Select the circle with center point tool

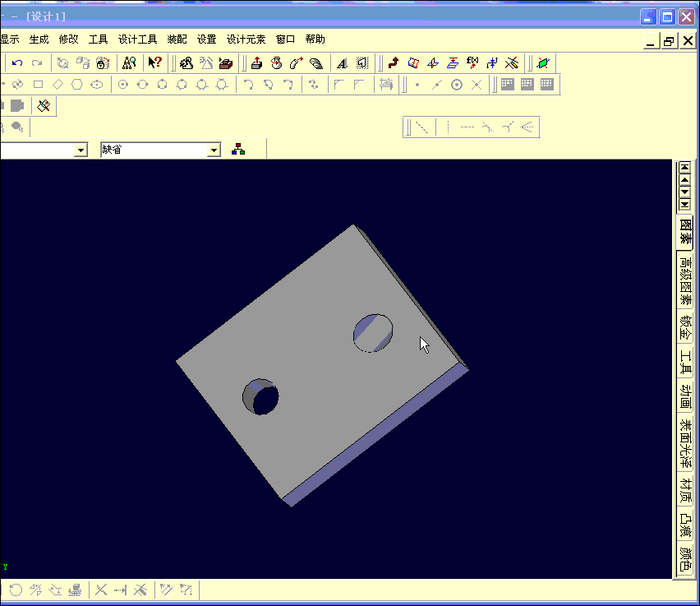(123, 85)
